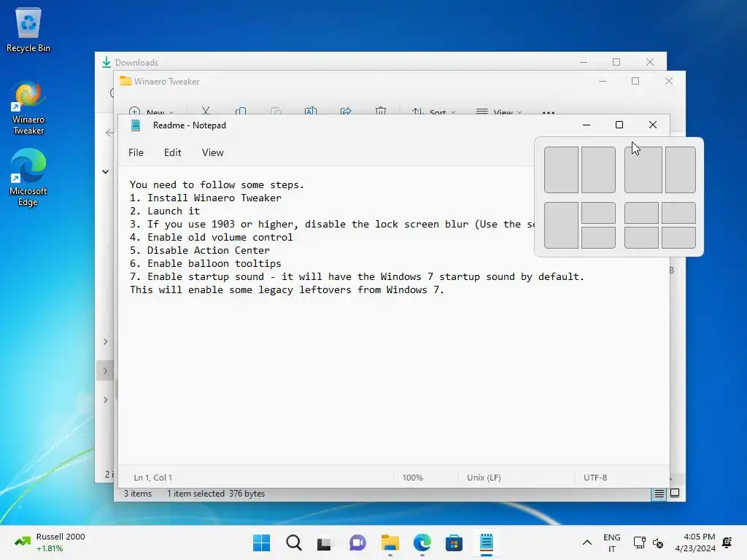The image size is (747, 560).
Task: Choose narrow right zone of uneven snap layout
Action: [x=681, y=170]
